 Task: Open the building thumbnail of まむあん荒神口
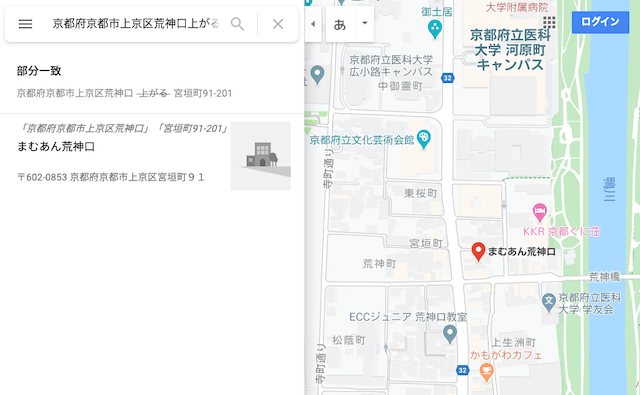click(x=261, y=155)
